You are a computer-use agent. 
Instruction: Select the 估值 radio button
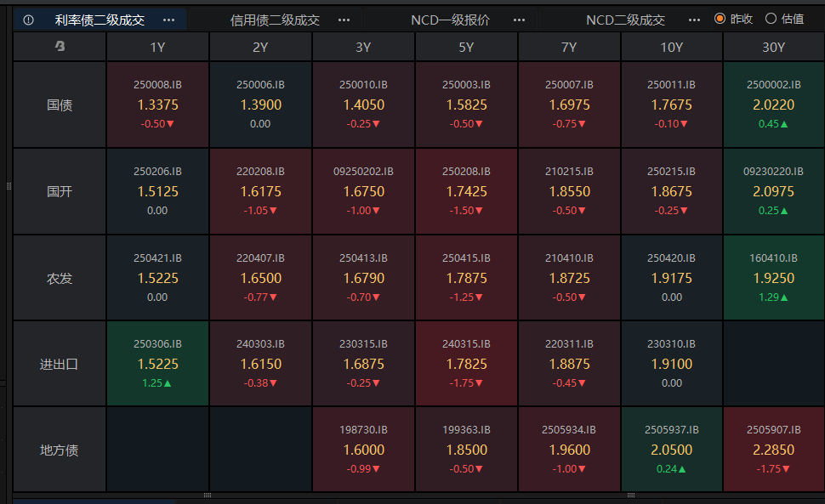click(771, 19)
